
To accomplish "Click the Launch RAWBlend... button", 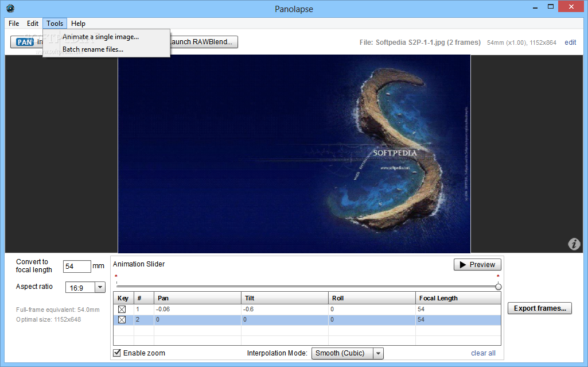I will 204,42.
